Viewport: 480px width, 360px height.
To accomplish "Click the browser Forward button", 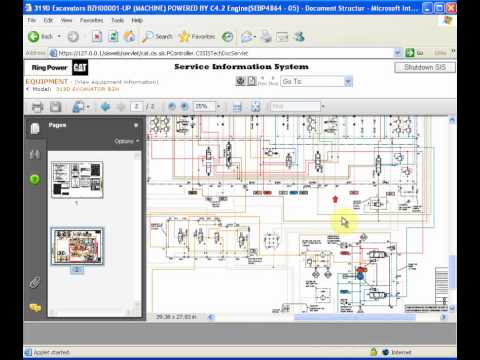I will [73, 36].
